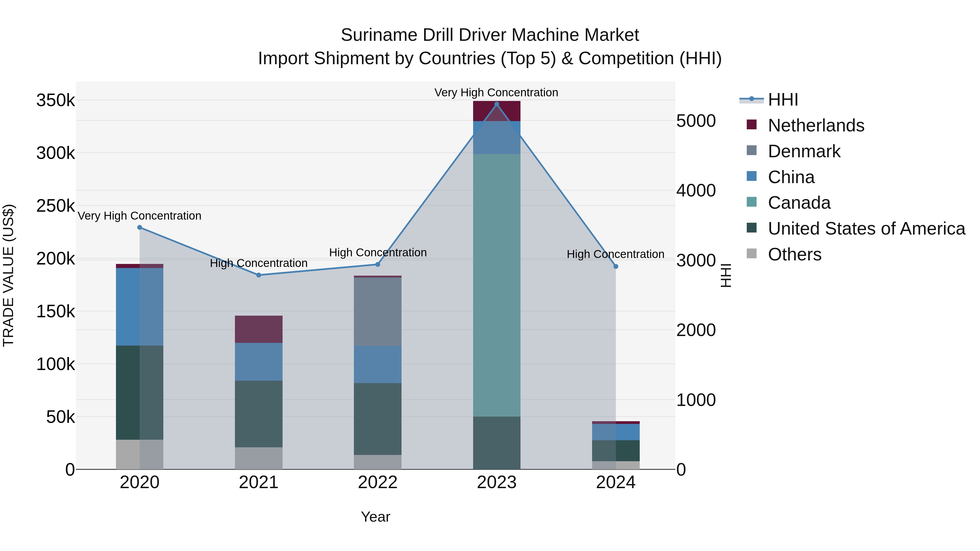
Task: Click the United States segment in 2023 bar
Action: pos(497,443)
